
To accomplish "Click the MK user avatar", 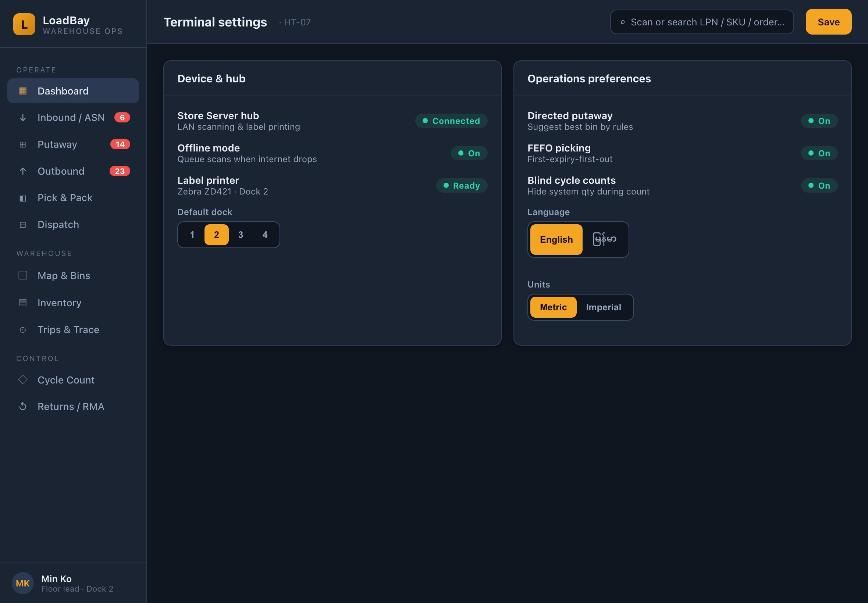I will tap(23, 583).
